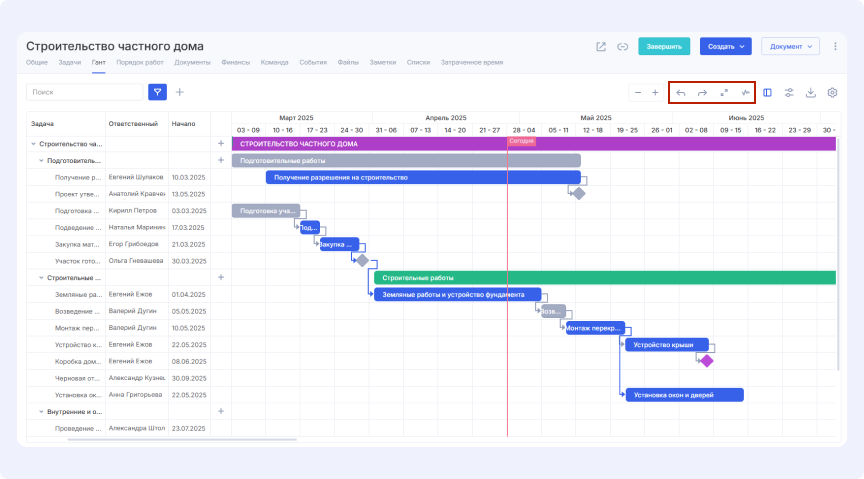
Task: Click responsible Анна Григорьева
Action: pos(136,395)
